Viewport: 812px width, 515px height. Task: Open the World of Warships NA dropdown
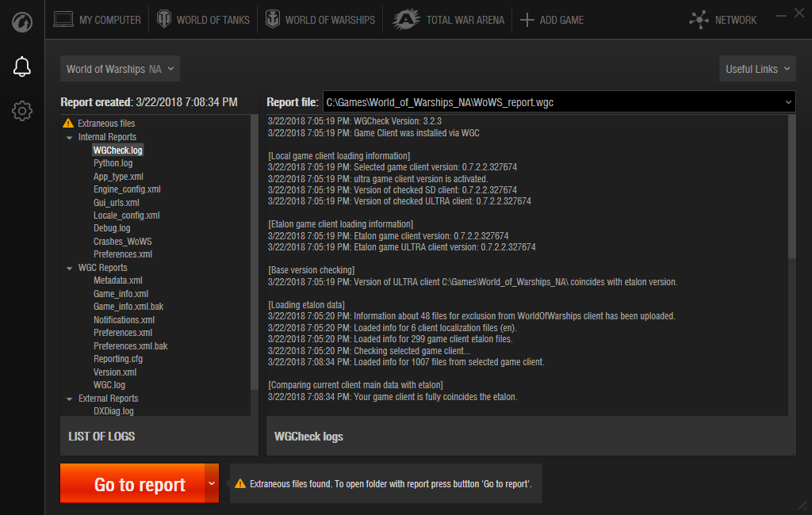[x=121, y=69]
